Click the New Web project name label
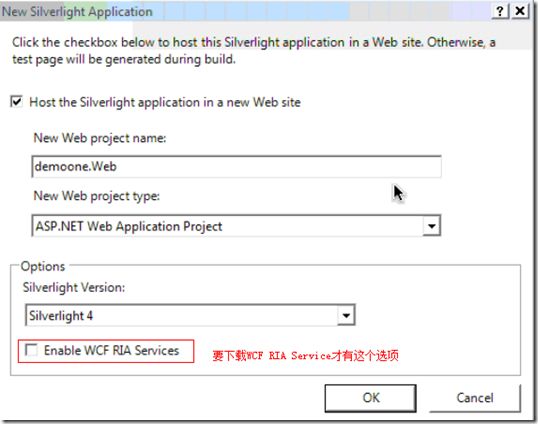 point(100,138)
